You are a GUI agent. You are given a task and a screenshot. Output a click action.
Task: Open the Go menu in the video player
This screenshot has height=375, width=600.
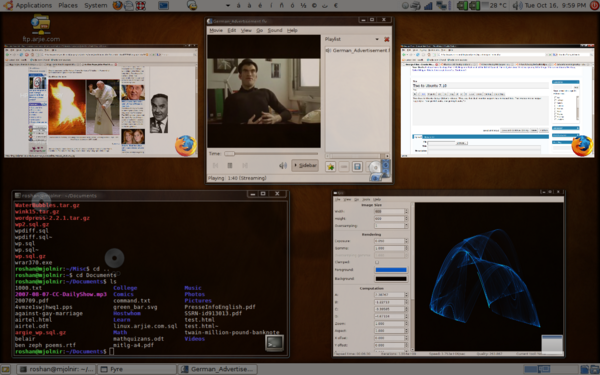click(259, 30)
